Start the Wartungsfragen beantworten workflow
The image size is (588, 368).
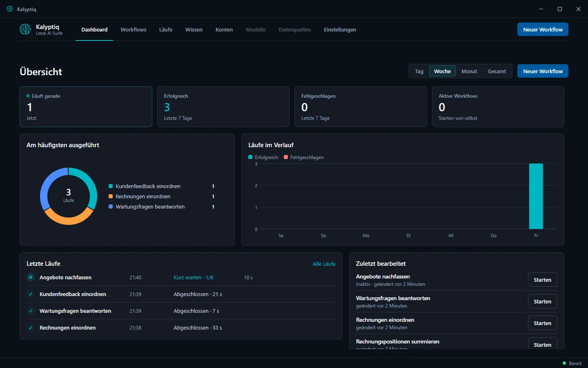(x=542, y=301)
